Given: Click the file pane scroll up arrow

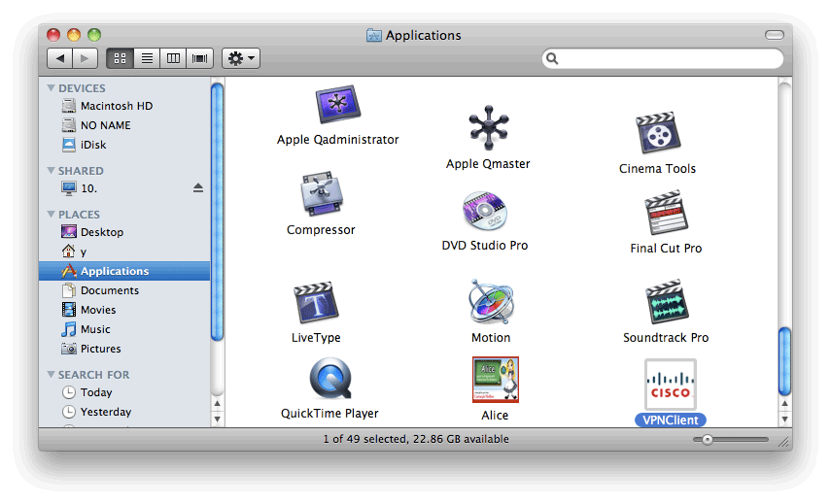Looking at the screenshot, I should coord(785,404).
